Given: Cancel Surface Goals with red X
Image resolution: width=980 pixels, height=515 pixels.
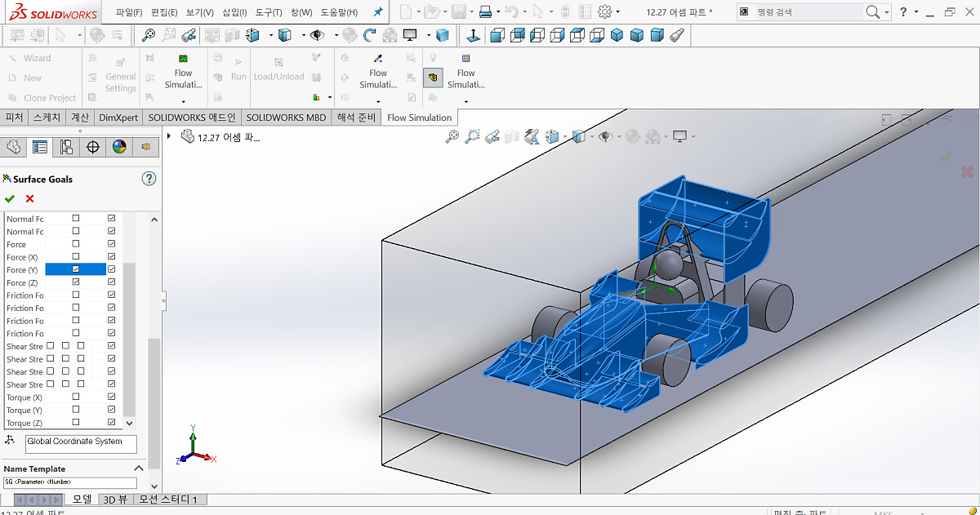Looking at the screenshot, I should click(x=30, y=198).
